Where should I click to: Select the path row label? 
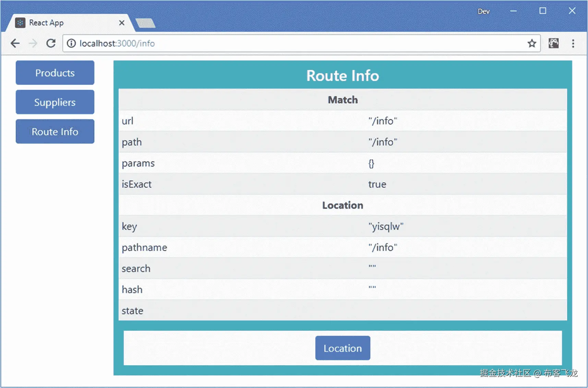pos(132,142)
